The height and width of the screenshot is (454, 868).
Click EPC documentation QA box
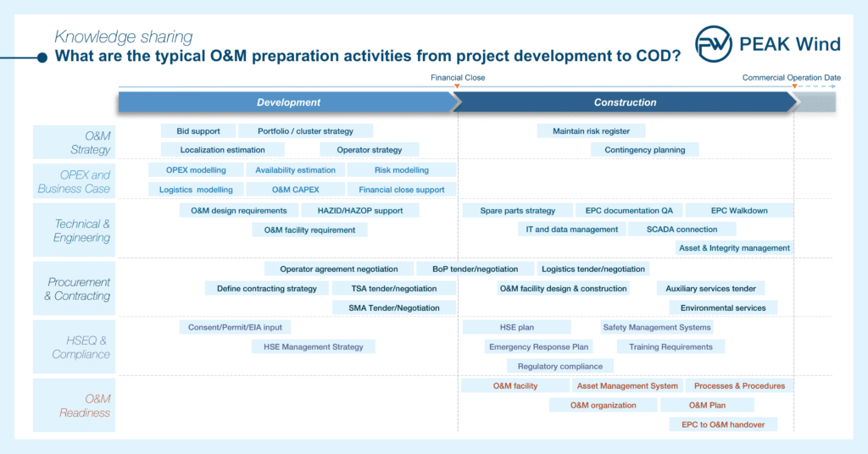pyautogui.click(x=630, y=210)
